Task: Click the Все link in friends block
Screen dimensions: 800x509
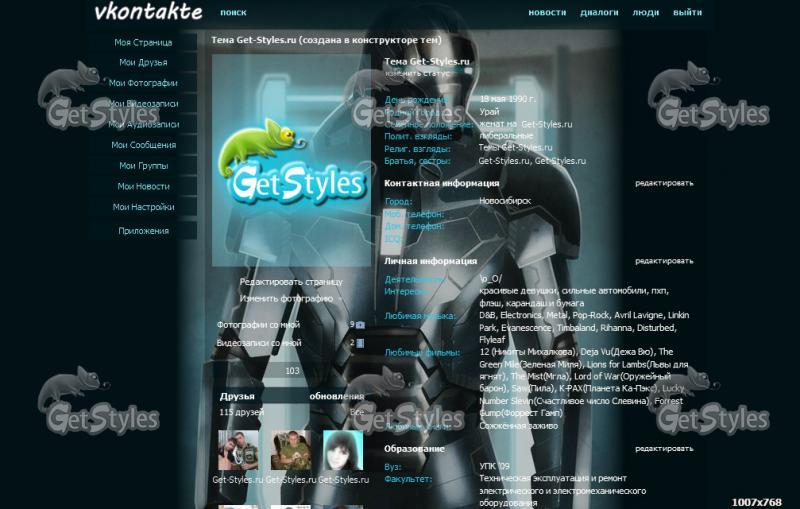Action: [x=357, y=412]
